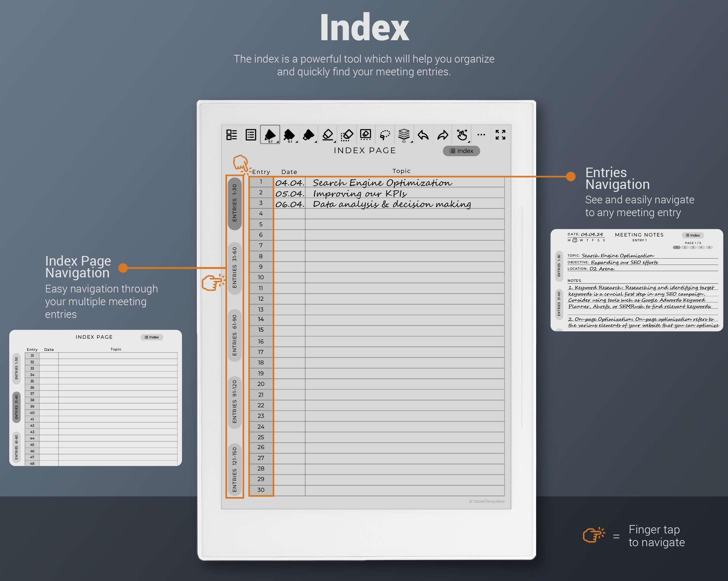Screen dimensions: 728x581
Task: Open more toolbar options via ellipsis
Action: (x=481, y=135)
